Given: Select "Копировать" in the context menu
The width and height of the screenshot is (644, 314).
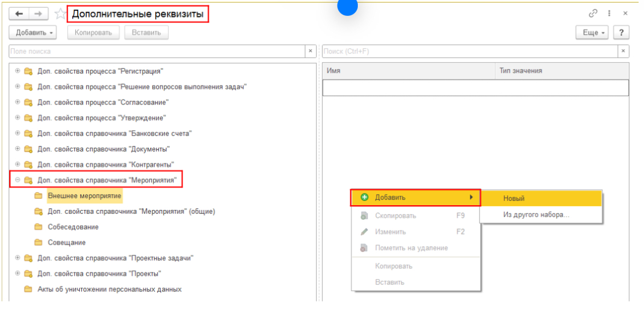Looking at the screenshot, I should coord(415,266).
